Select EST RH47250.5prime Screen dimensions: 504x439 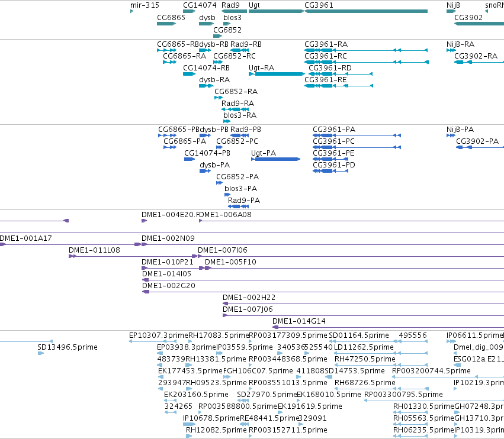tap(365, 359)
